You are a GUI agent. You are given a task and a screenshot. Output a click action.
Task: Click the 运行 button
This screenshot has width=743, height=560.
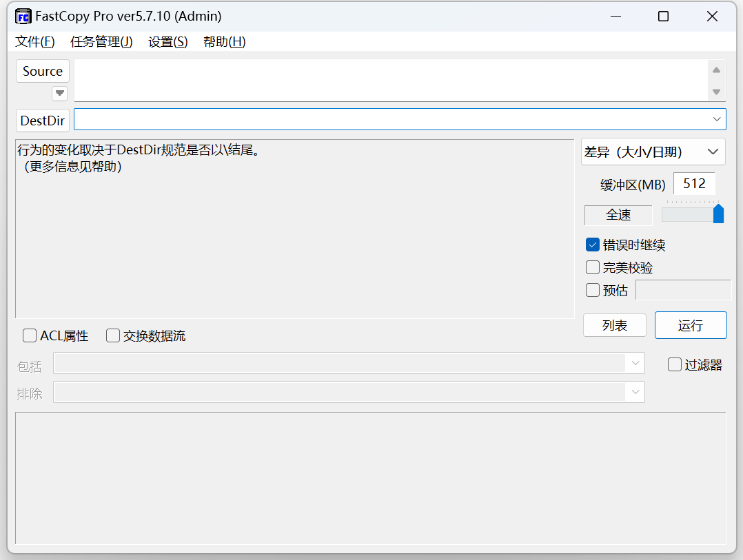click(691, 325)
